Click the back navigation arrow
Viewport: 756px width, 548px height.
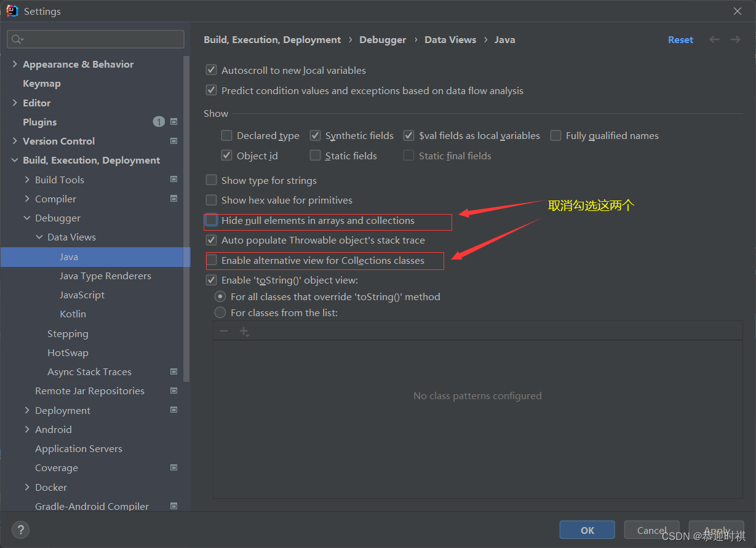click(x=714, y=39)
